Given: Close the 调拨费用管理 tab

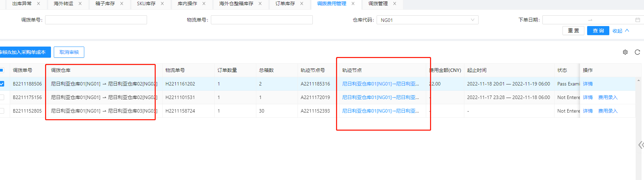Looking at the screenshot, I should pyautogui.click(x=353, y=3).
